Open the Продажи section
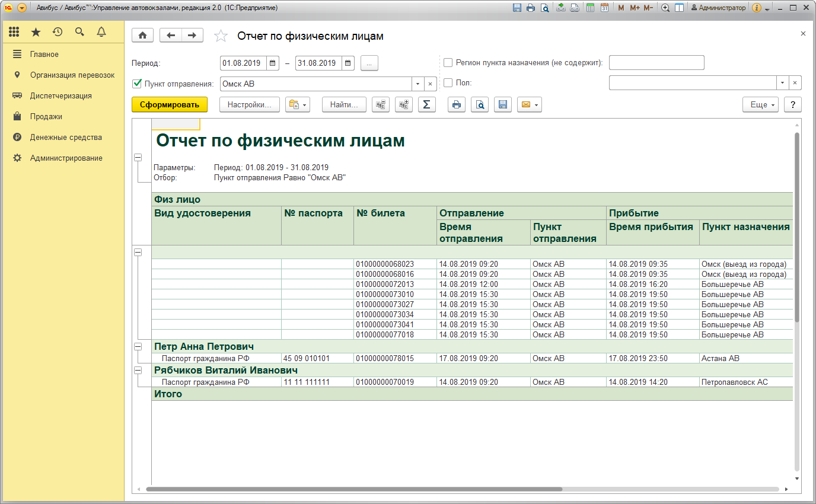The image size is (816, 504). tap(46, 117)
